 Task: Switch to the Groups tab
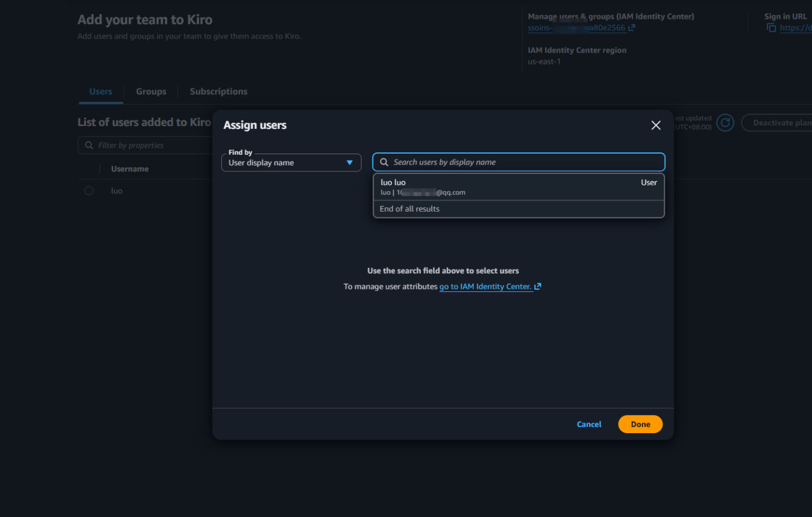pos(151,91)
